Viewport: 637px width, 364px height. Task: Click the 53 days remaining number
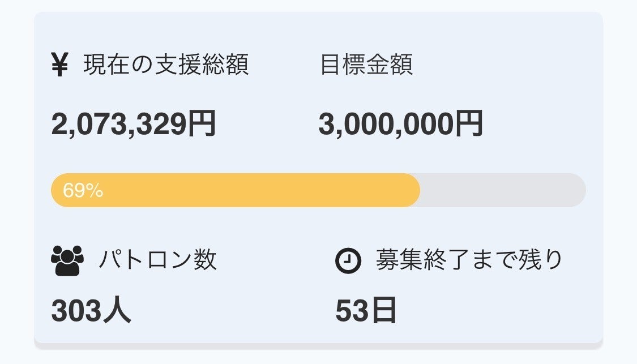click(352, 311)
